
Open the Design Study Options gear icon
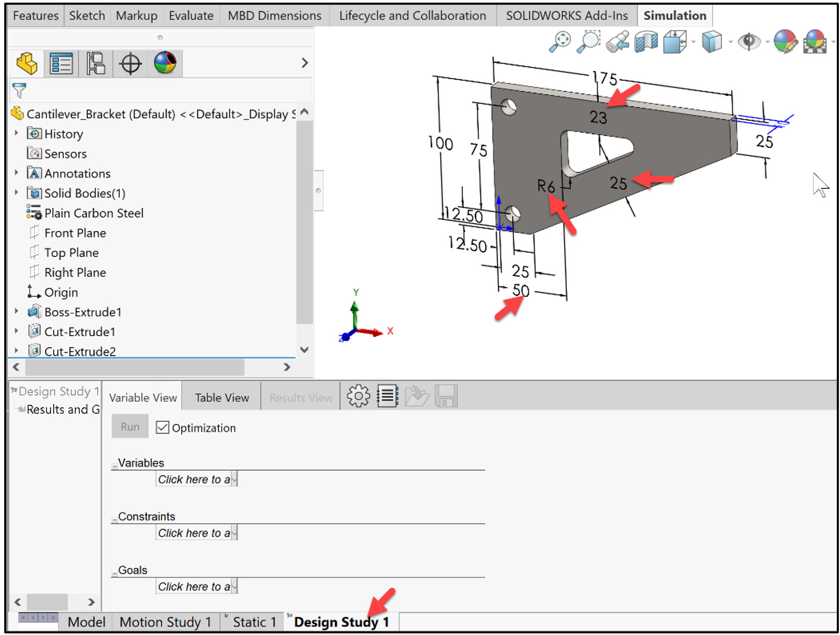click(x=358, y=395)
